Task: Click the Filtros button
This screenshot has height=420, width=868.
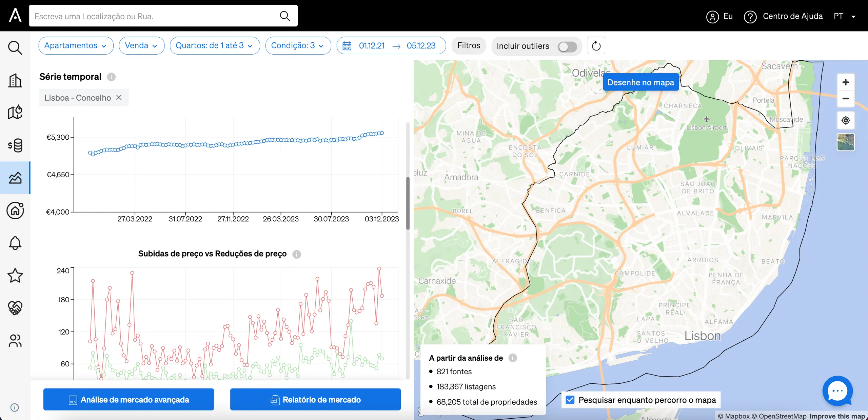Action: point(469,46)
